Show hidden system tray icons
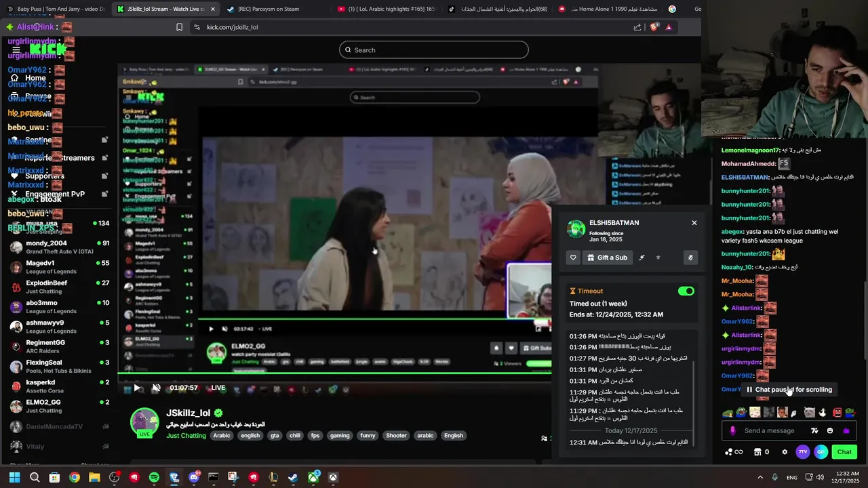This screenshot has height=488, width=868. point(760,477)
